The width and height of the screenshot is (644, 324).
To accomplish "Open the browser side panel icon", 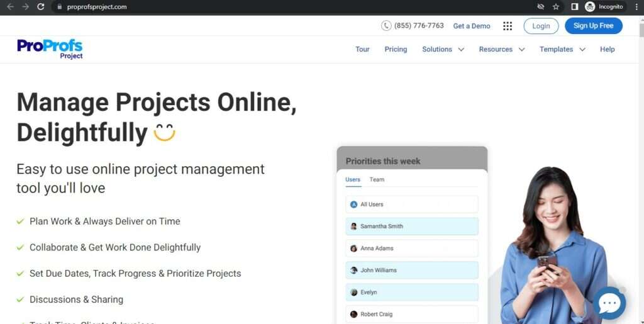I will pos(575,6).
